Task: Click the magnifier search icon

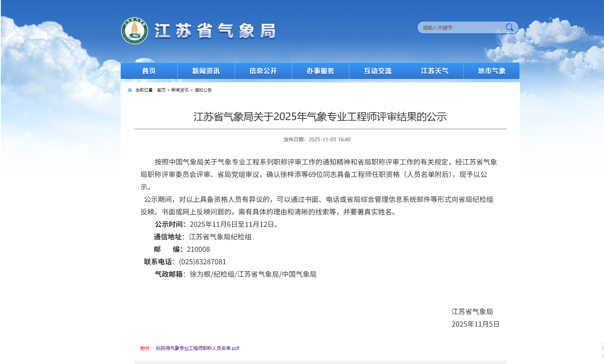Action: coord(509,27)
